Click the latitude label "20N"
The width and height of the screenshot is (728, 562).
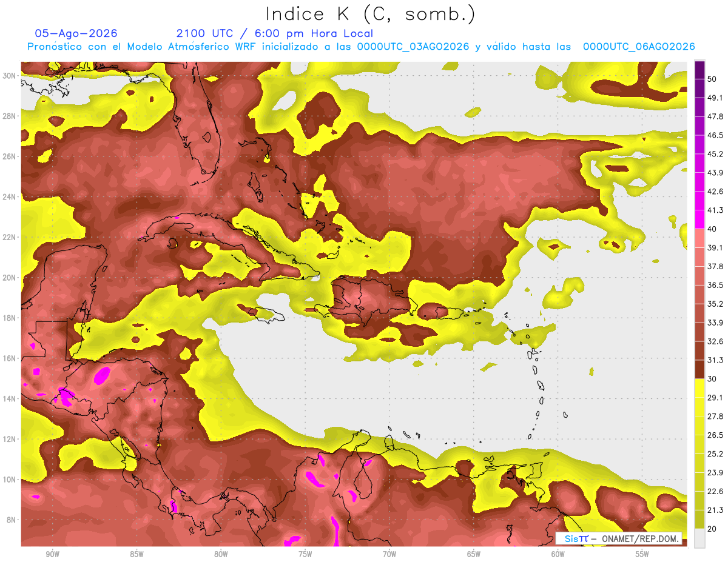click(10, 278)
